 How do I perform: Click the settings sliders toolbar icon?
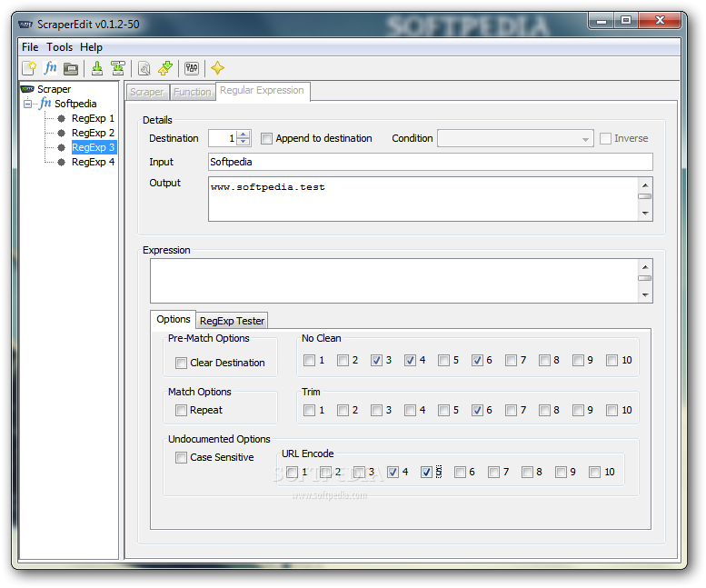(x=192, y=68)
